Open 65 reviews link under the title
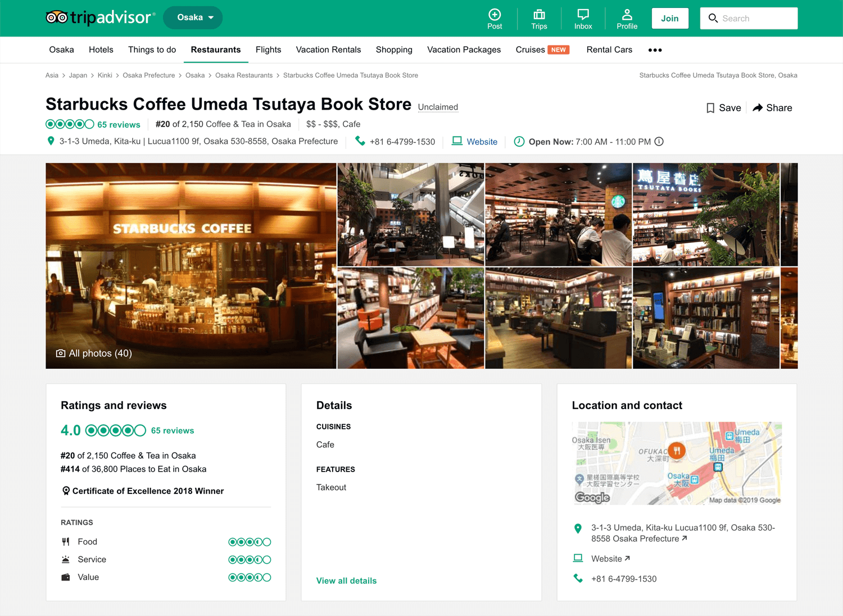The width and height of the screenshot is (843, 616). click(119, 125)
